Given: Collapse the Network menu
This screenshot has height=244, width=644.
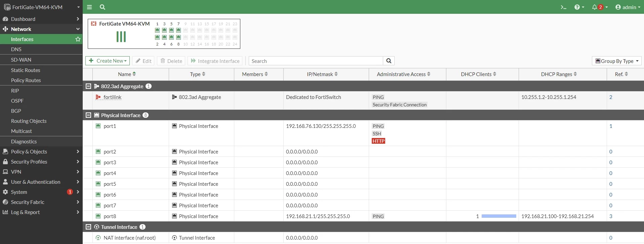Looking at the screenshot, I should click(41, 29).
